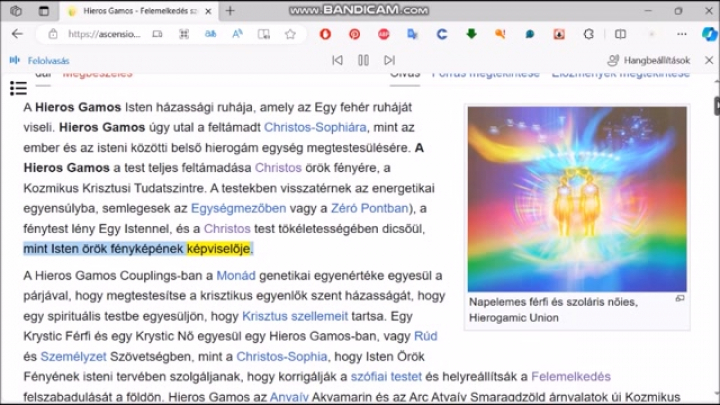
Task: Open the Hierogamic Union image thumbnail
Action: pos(577,199)
